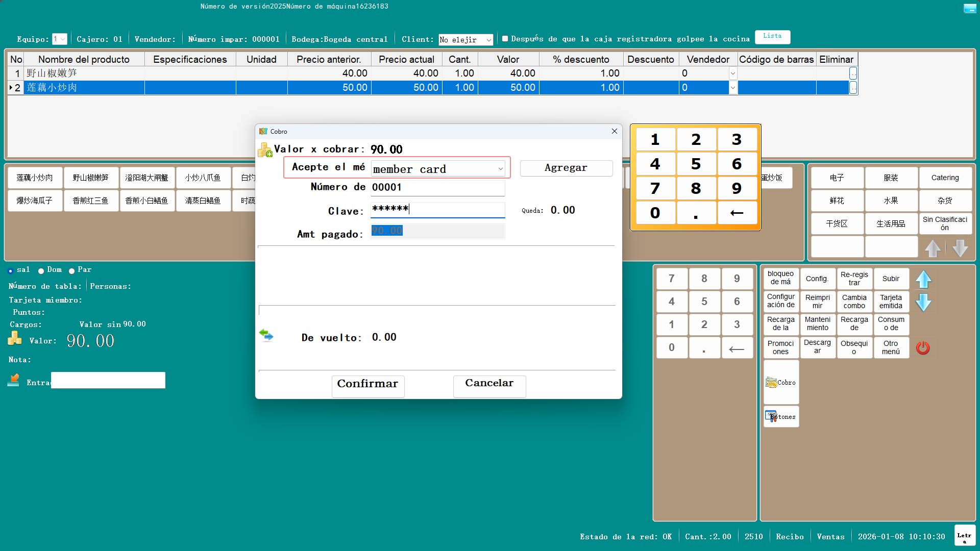The height and width of the screenshot is (551, 980).
Task: Enable the kitchen print checkbox
Action: pyautogui.click(x=505, y=39)
